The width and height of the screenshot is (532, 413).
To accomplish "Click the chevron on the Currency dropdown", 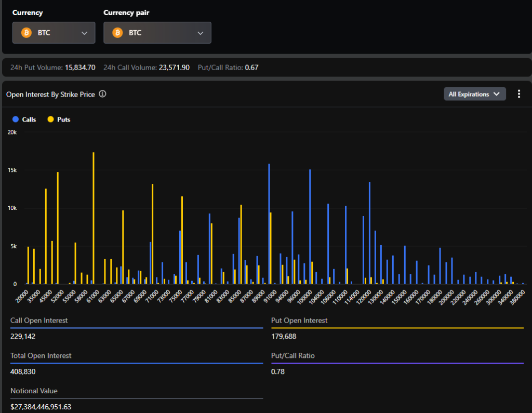I will (x=85, y=33).
